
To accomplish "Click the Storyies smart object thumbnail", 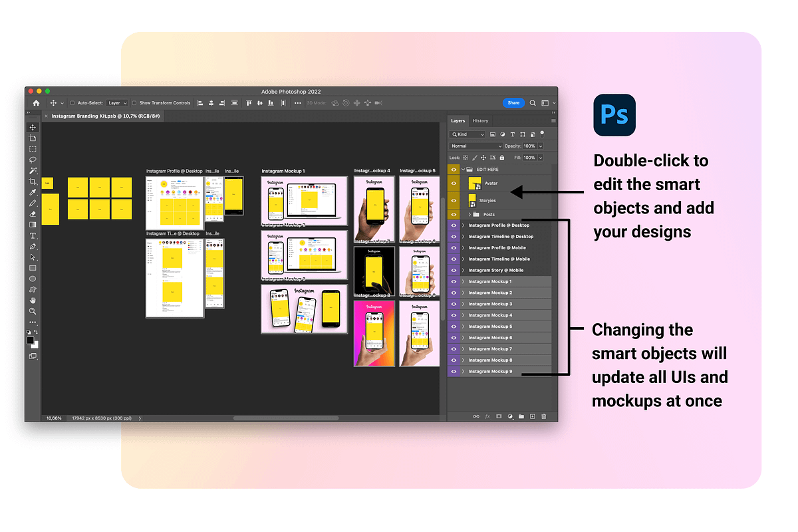I will point(473,201).
